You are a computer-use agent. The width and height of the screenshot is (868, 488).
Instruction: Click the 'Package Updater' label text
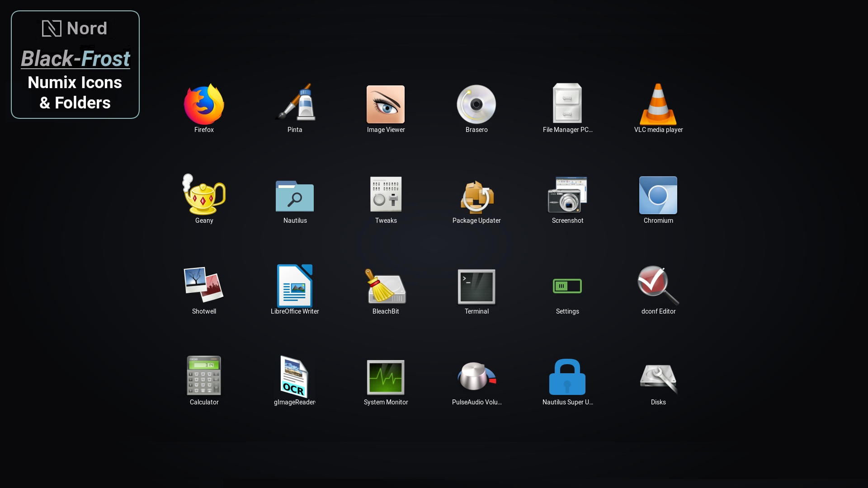coord(476,221)
